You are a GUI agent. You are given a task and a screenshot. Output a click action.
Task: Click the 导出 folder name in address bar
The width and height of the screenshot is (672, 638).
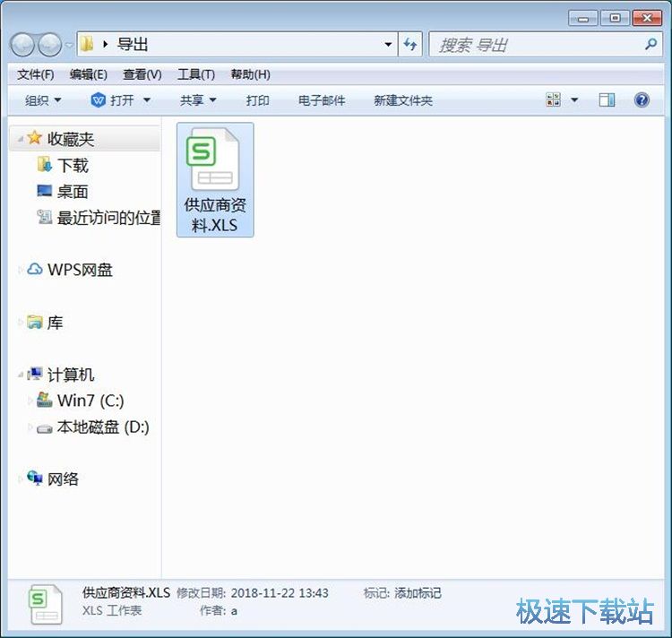click(133, 44)
